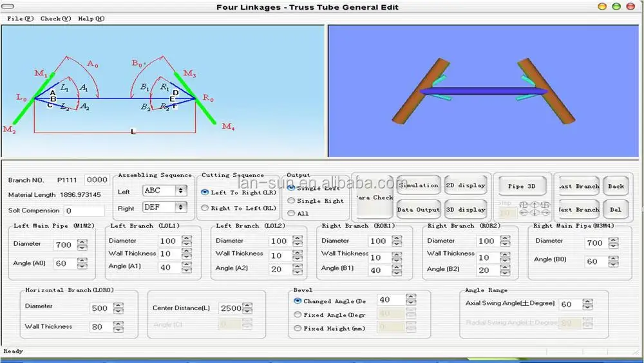Open the Check menu

pyautogui.click(x=55, y=19)
